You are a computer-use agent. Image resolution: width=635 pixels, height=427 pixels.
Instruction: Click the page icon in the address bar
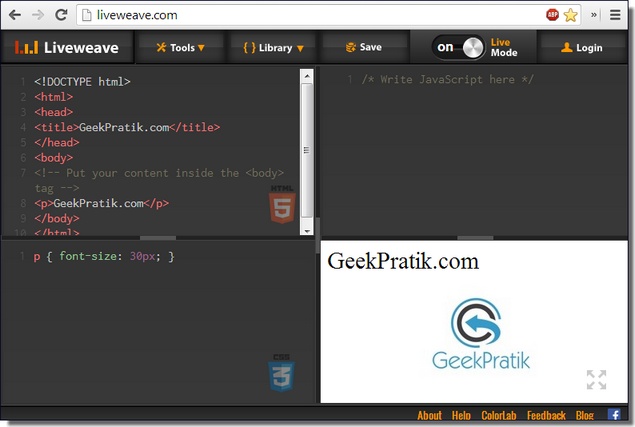point(86,15)
